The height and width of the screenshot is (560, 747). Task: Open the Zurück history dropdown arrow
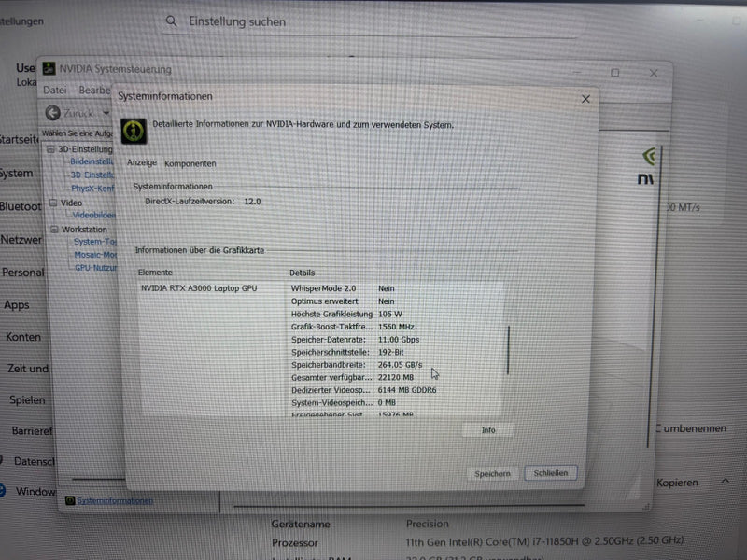[106, 113]
